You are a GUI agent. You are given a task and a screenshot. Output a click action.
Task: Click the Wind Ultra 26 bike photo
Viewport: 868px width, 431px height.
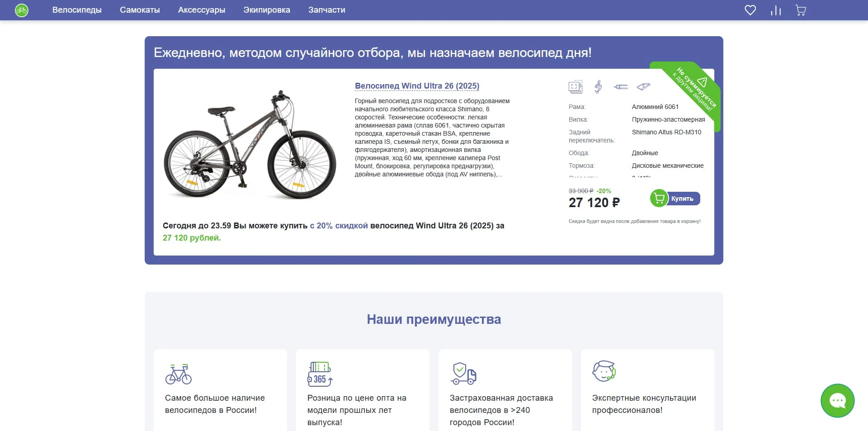(x=250, y=145)
